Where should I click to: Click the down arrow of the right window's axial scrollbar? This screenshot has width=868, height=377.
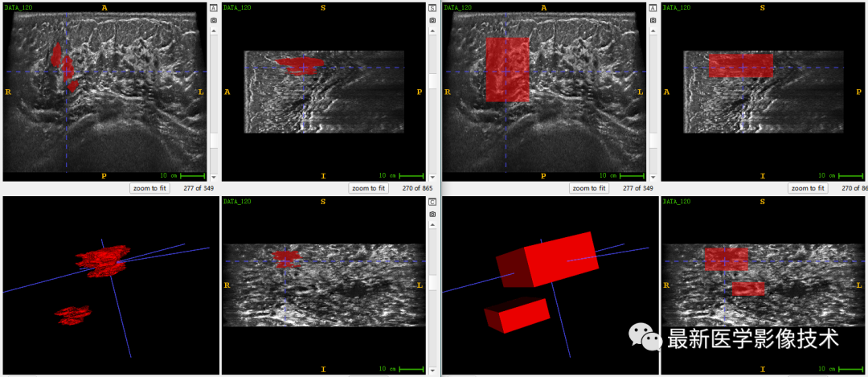click(653, 177)
